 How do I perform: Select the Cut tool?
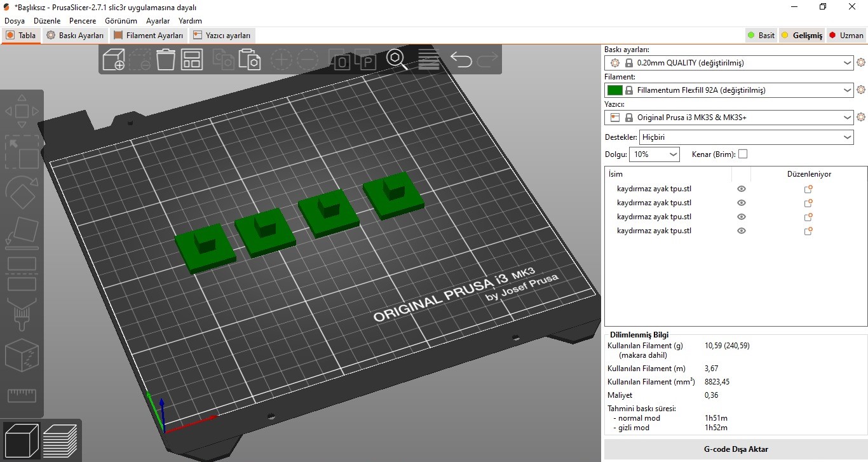22,273
